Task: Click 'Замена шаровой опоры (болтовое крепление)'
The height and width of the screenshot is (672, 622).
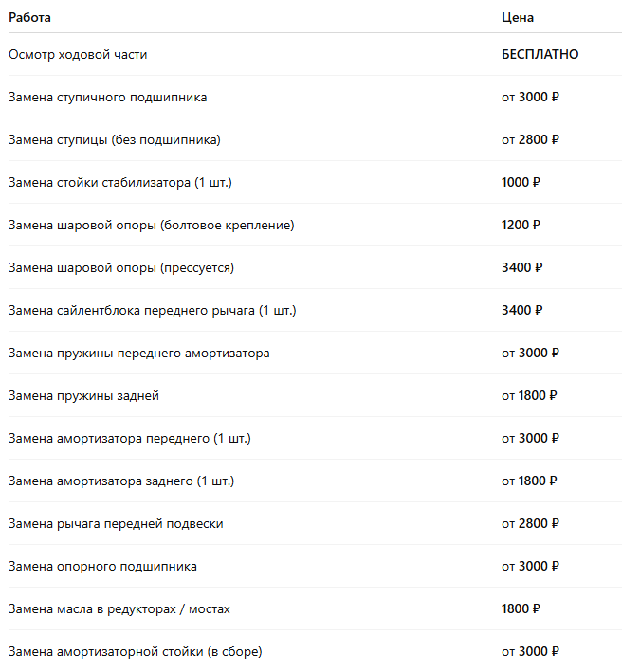Action: [x=151, y=225]
